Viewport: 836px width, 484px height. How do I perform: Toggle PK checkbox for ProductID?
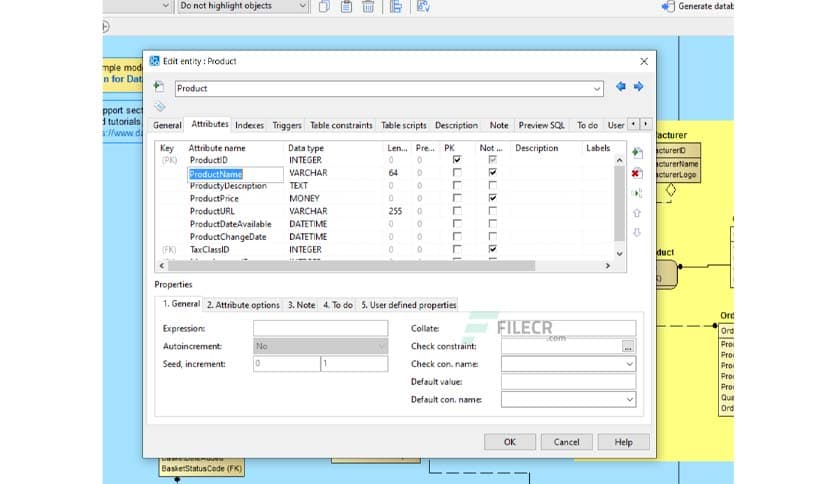pos(457,159)
